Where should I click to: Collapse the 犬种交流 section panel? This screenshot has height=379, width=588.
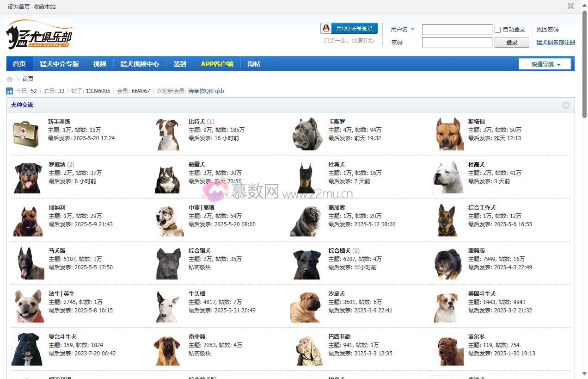pos(566,105)
